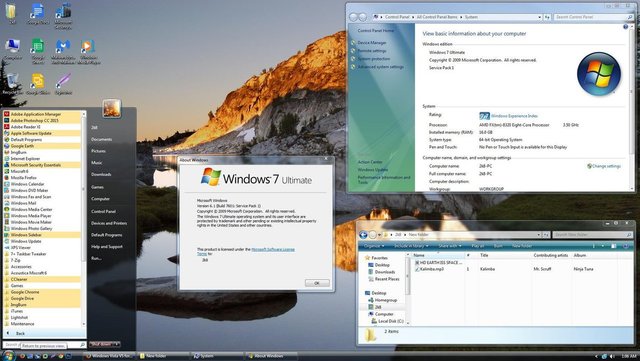Click the Start menu search box
The height and width of the screenshot is (361, 640).
[44, 345]
